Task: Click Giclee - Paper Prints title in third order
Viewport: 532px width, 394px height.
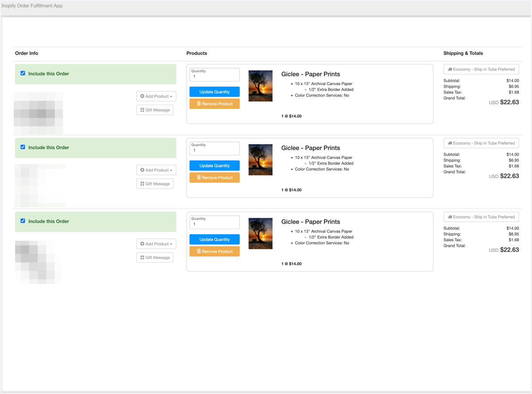Action: point(311,221)
